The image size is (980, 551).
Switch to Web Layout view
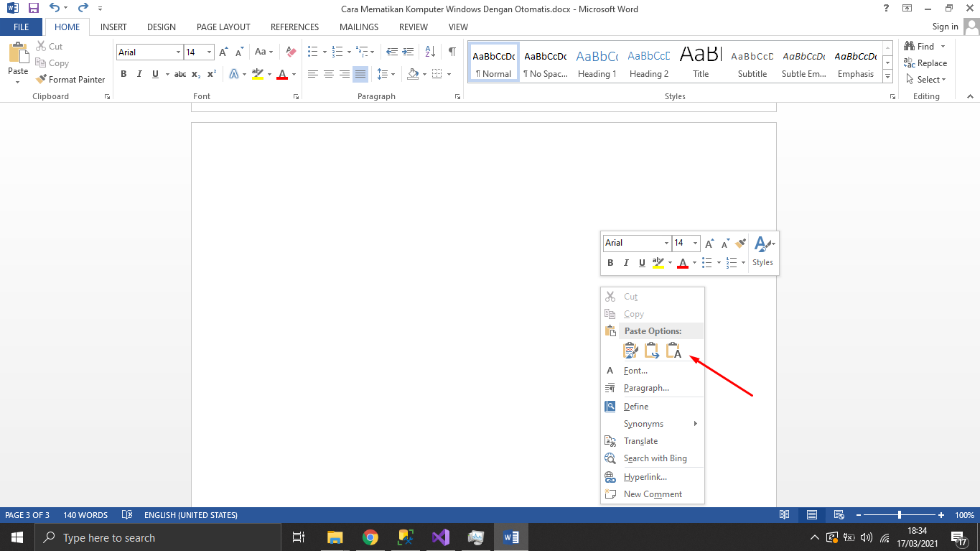coord(839,515)
